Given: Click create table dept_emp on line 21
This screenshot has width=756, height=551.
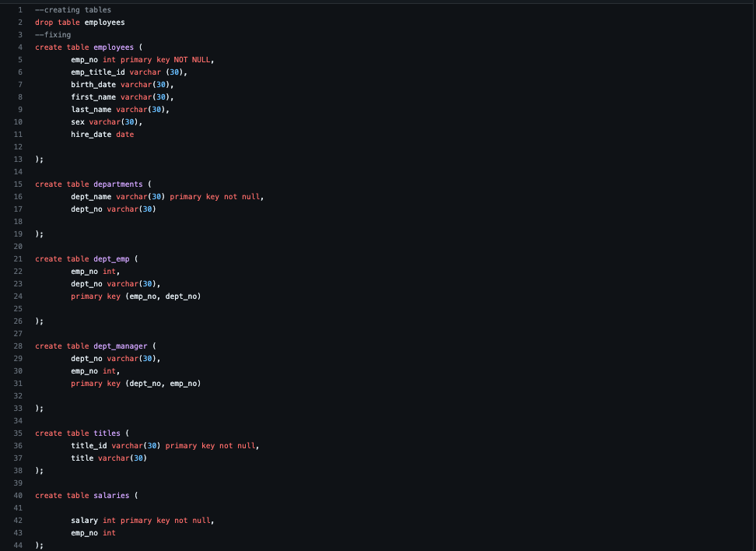Looking at the screenshot, I should tap(80, 258).
